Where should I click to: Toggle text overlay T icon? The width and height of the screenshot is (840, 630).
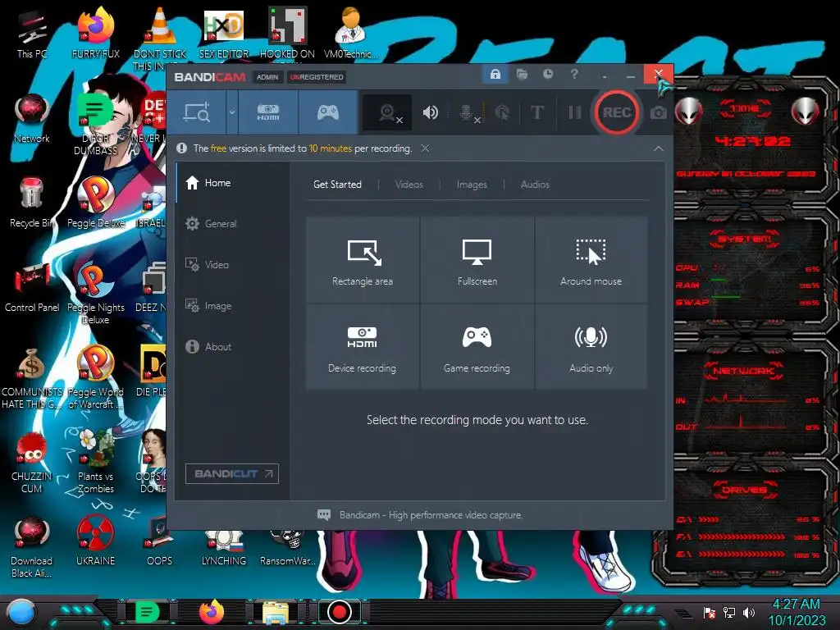click(536, 112)
